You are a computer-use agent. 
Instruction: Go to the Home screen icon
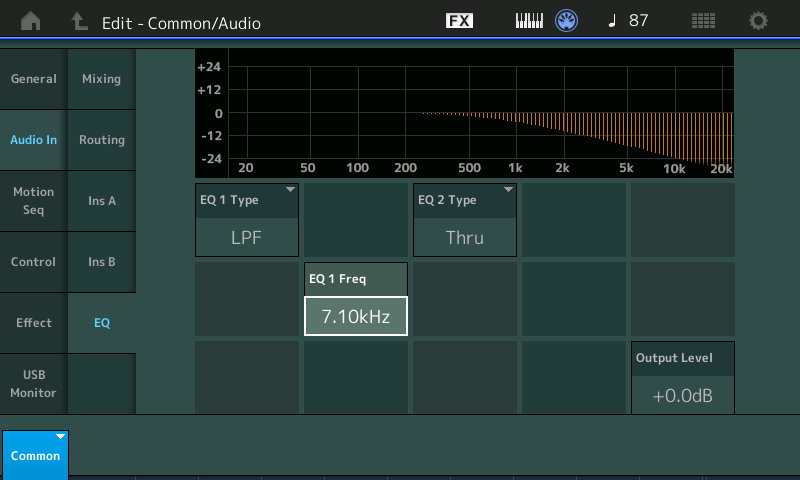[31, 21]
